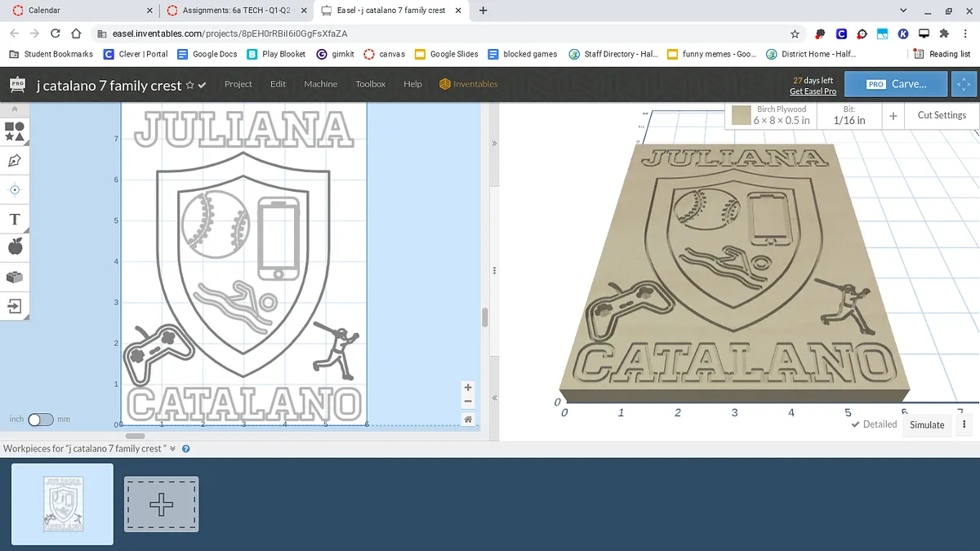Click the Carve button
This screenshot has width=980, height=551.
coord(896,84)
